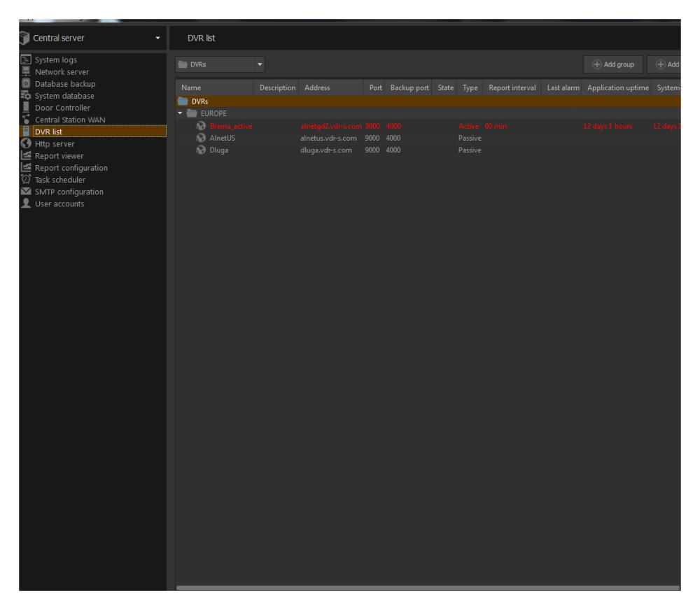Go to Database backup section
Viewport: 700px width, 610px height.
pos(65,84)
